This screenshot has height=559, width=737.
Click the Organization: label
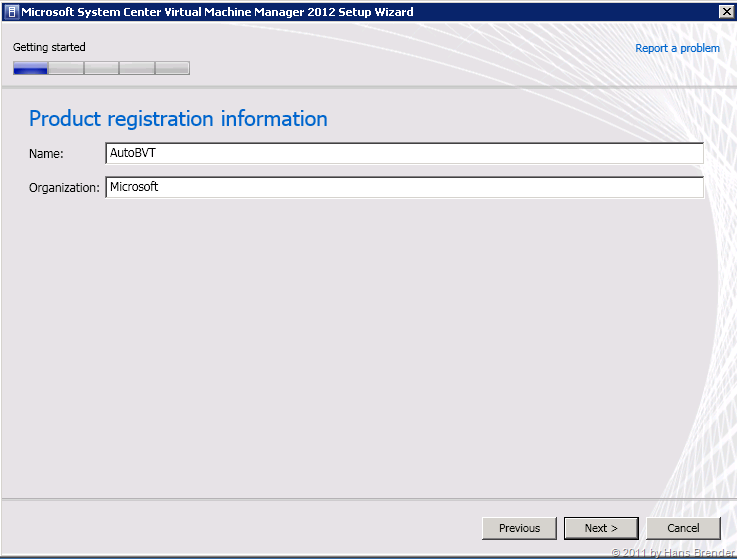coord(64,188)
